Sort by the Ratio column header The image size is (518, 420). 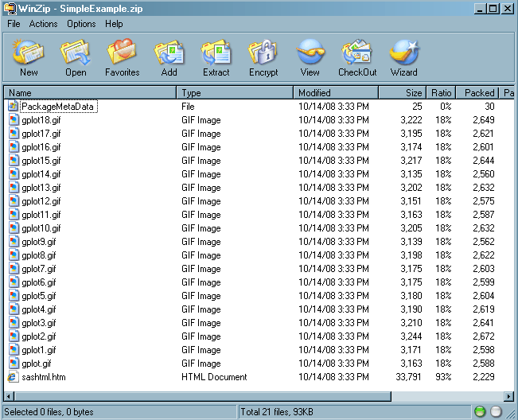(x=442, y=93)
